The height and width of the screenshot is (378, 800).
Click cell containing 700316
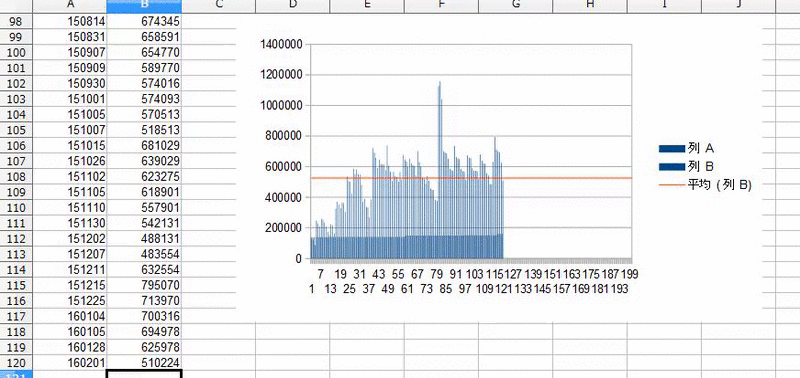point(144,316)
